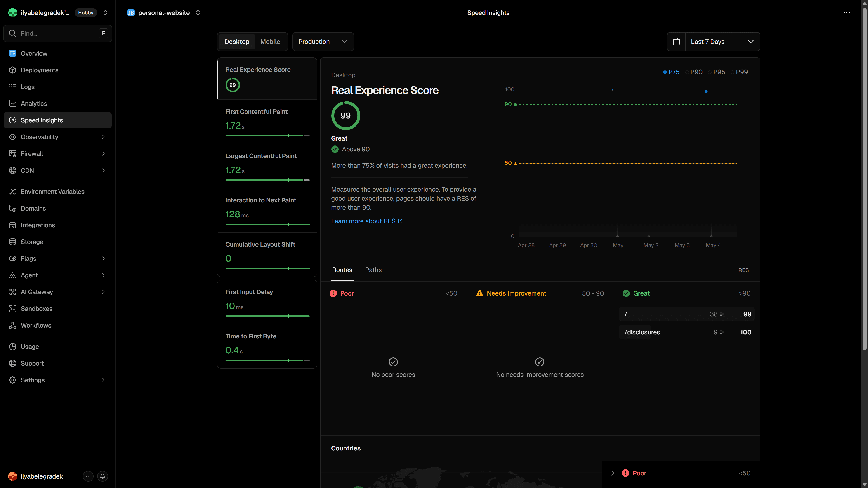Click the Flags toggle icon
This screenshot has height=488, width=868.
(x=12, y=258)
